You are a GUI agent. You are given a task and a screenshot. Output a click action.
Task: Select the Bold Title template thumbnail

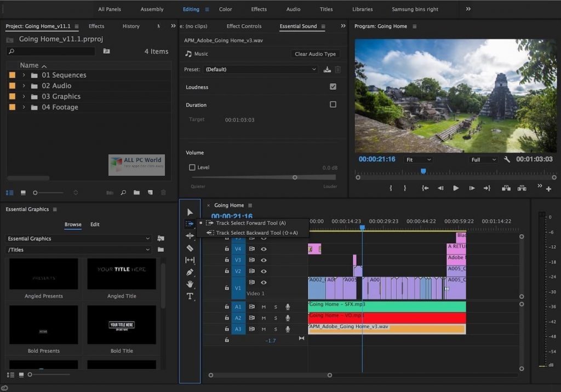point(121,325)
